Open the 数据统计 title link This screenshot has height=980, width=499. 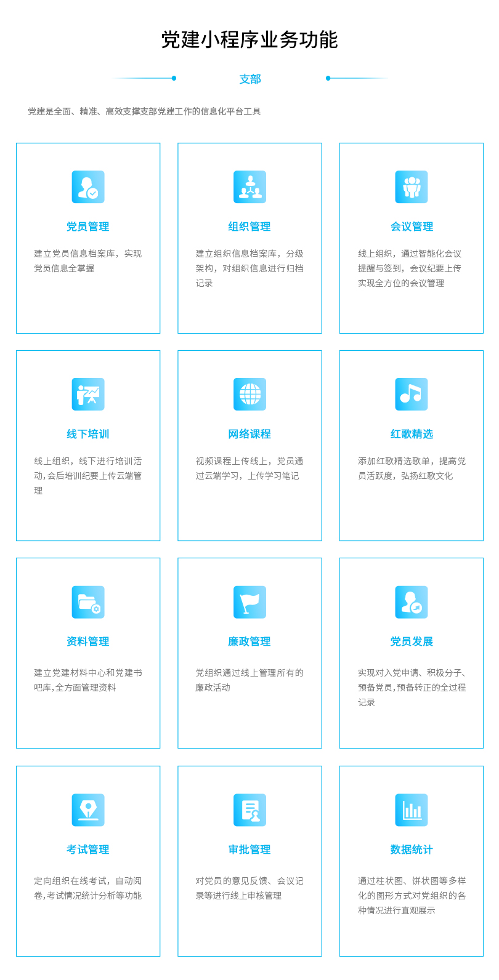coord(412,849)
